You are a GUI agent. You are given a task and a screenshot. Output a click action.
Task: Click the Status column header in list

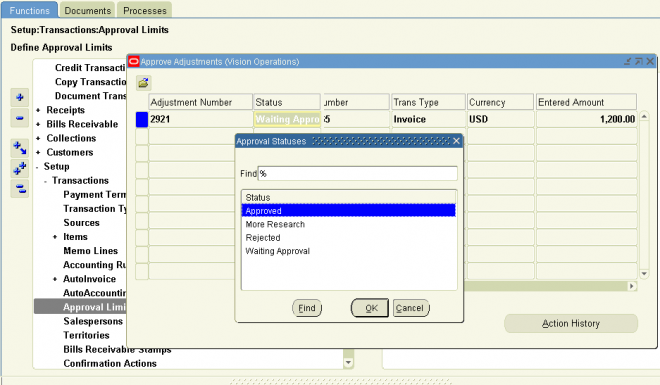(x=349, y=197)
